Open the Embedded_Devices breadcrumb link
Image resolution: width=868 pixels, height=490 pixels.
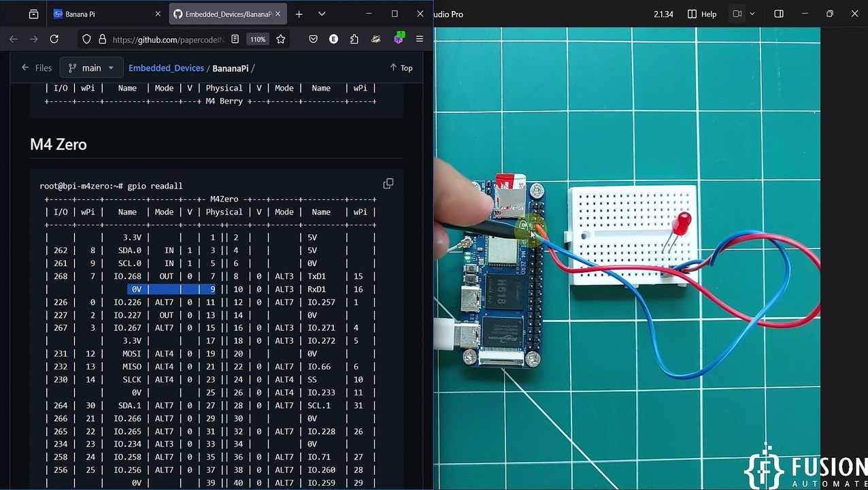click(x=166, y=68)
